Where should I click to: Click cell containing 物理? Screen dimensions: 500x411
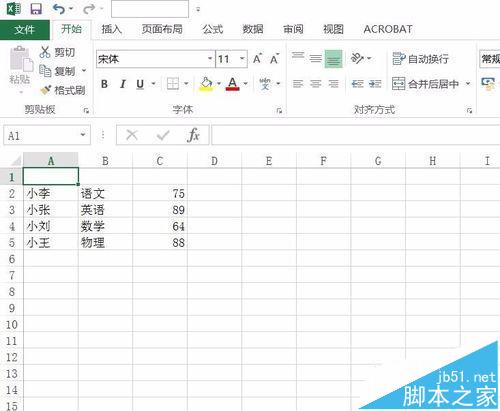tap(105, 242)
